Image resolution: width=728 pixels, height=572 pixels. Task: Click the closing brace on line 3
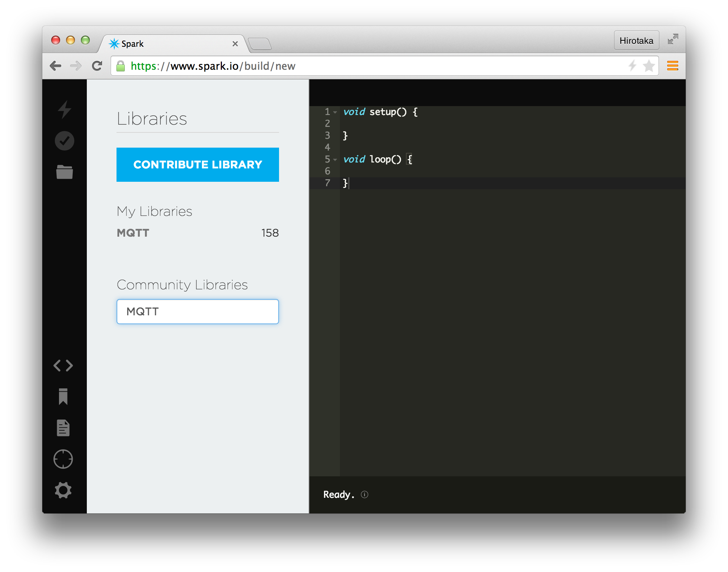point(345,136)
